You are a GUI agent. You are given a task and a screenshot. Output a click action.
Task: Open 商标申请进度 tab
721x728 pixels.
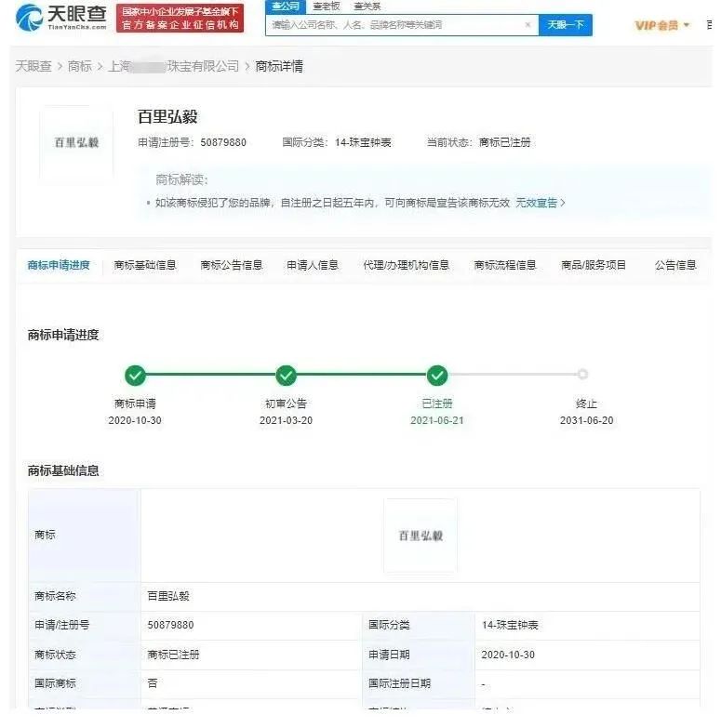(x=59, y=265)
